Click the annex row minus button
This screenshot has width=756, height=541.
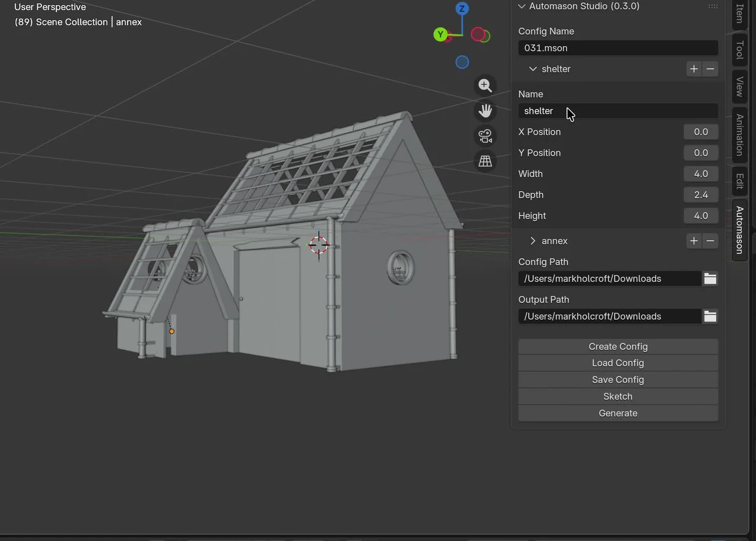coord(710,241)
